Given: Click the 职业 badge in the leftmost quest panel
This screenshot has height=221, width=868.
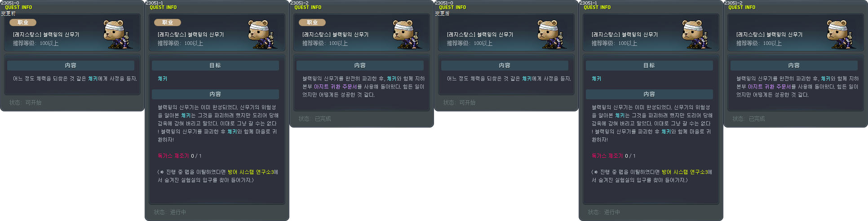Looking at the screenshot, I should pyautogui.click(x=23, y=22).
